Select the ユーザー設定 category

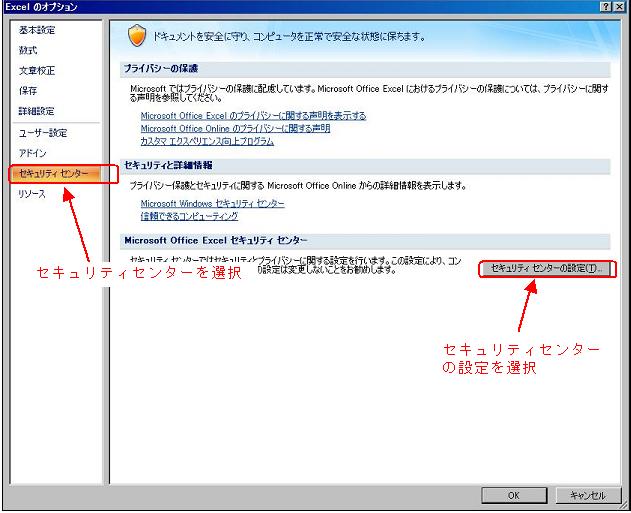(43, 133)
